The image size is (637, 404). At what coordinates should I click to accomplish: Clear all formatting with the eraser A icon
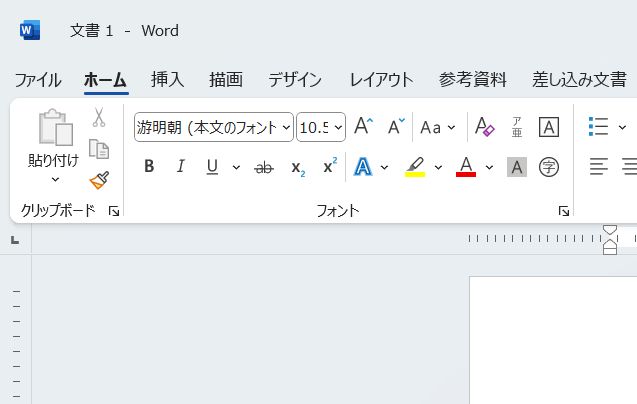tap(485, 127)
